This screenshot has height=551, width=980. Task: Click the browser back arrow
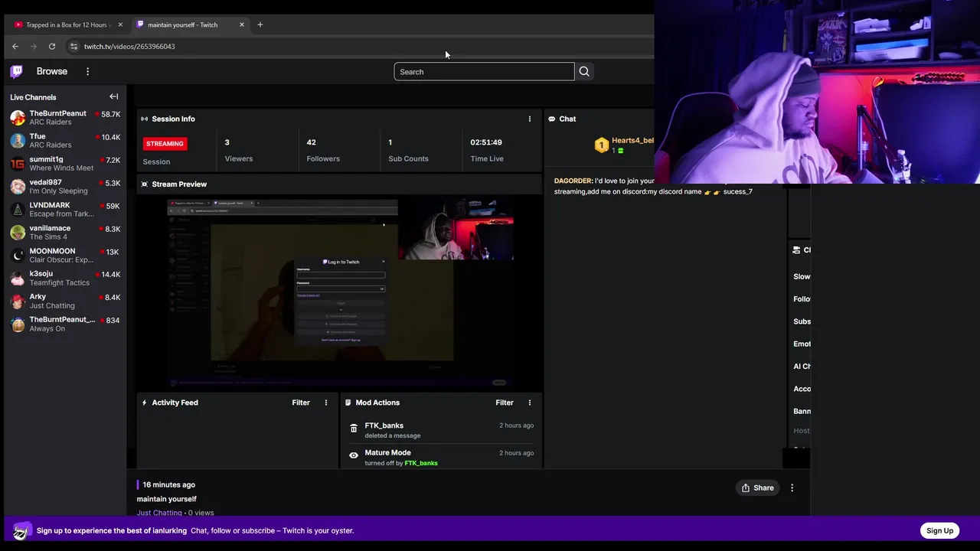click(x=15, y=46)
